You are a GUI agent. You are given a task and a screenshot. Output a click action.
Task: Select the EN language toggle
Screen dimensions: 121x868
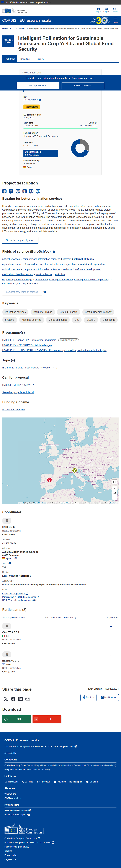click(x=11, y=191)
